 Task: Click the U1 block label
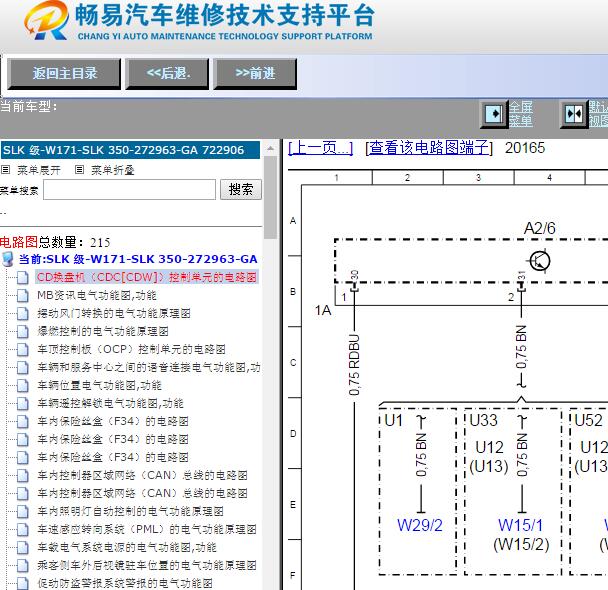(x=394, y=420)
